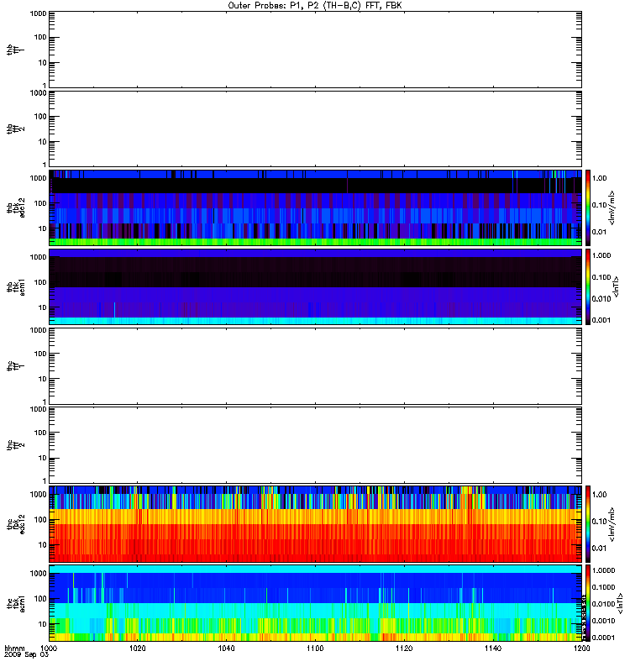The width and height of the screenshot is (630, 672).
Task: Click the 'thc fbk edc12' y-axis label
Action: tap(16, 523)
